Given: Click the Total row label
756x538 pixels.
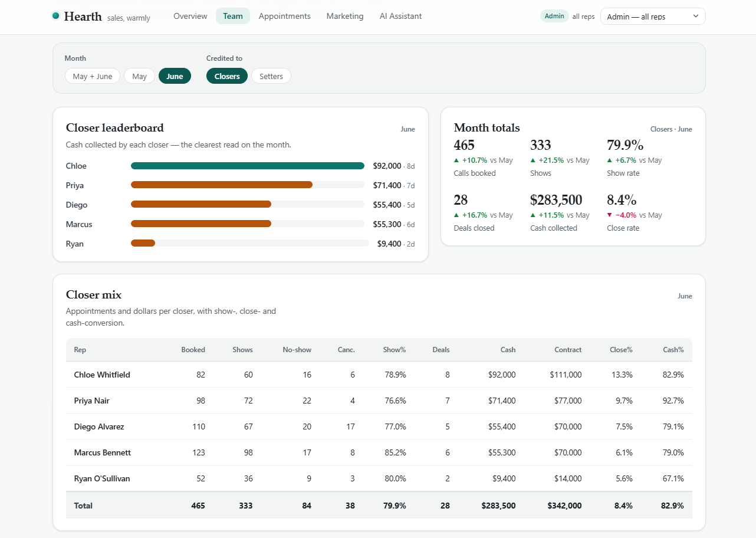Looking at the screenshot, I should [x=83, y=506].
